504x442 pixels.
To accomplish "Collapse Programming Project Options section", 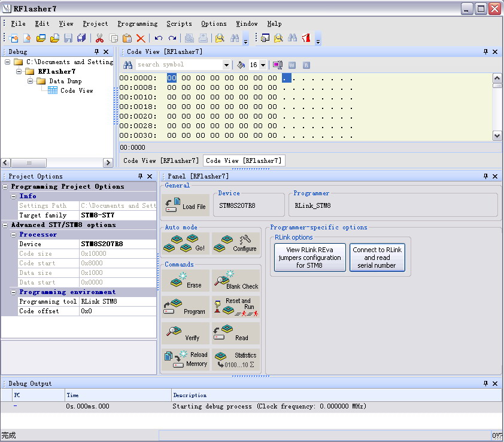I will click(x=5, y=187).
